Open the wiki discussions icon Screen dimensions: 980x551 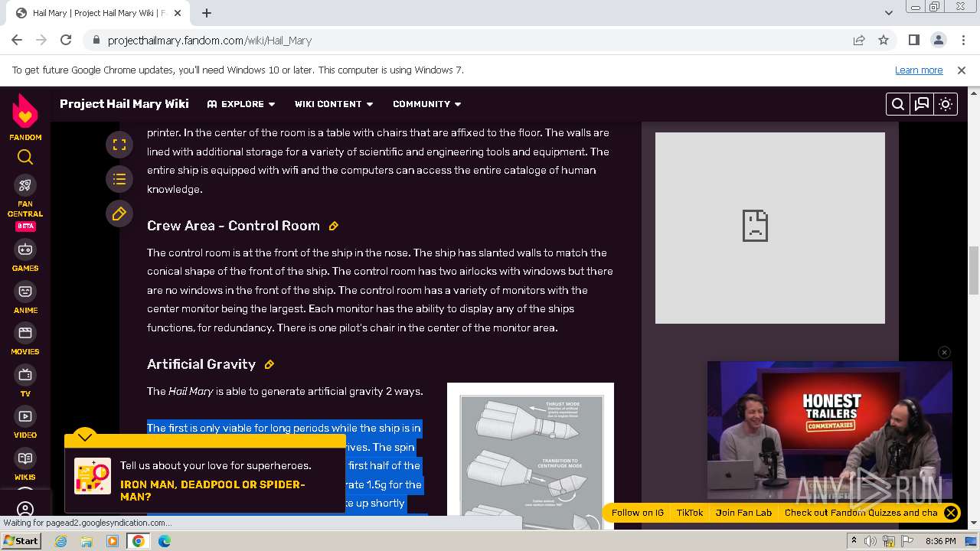922,104
